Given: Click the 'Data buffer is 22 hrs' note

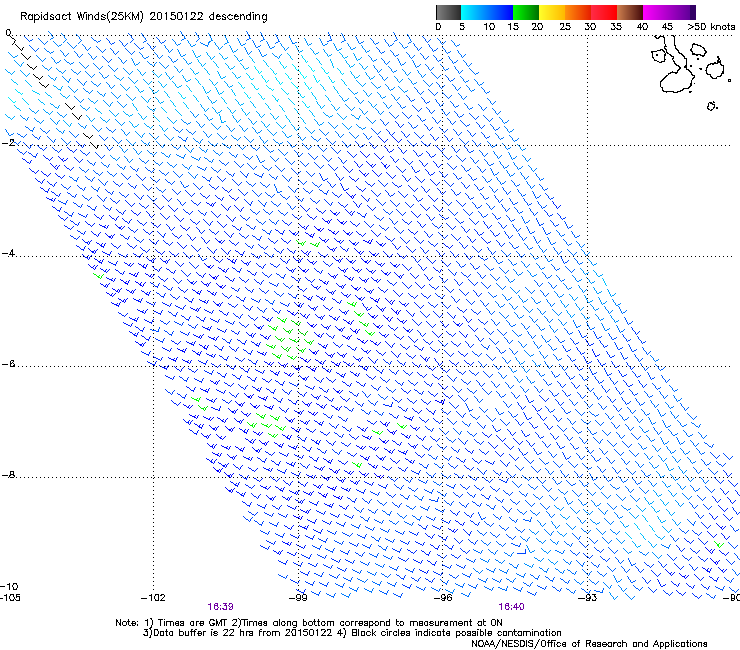Looking at the screenshot, I should [352, 633].
